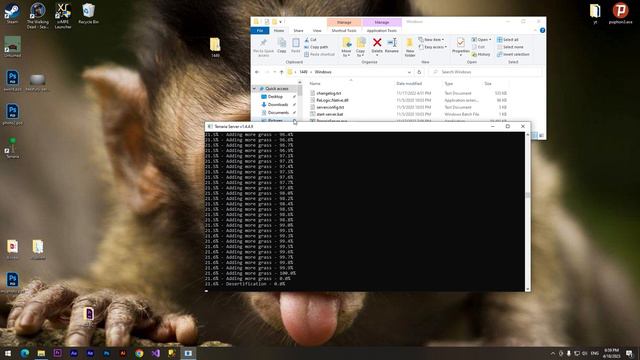
Task: Sort files by the Type column
Action: coord(449,84)
